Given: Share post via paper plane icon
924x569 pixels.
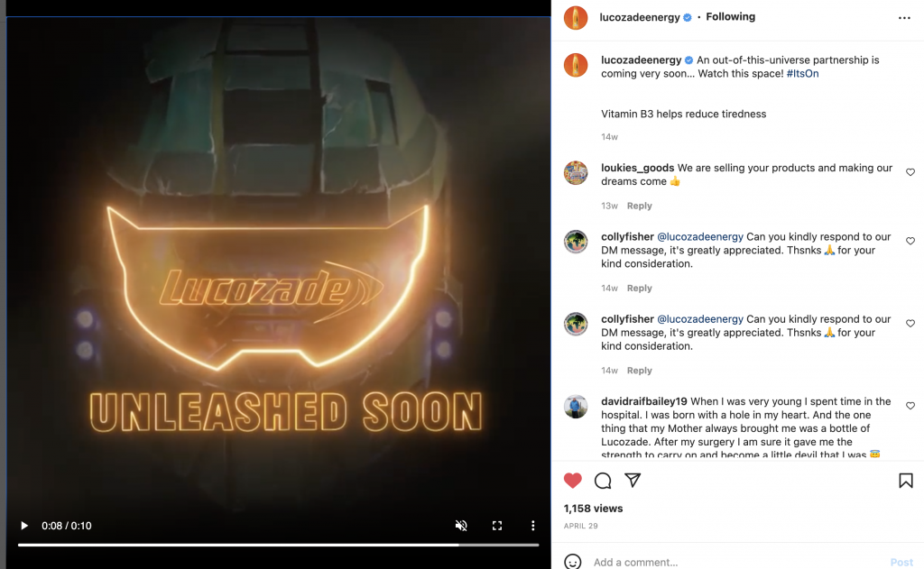Looking at the screenshot, I should [x=633, y=480].
